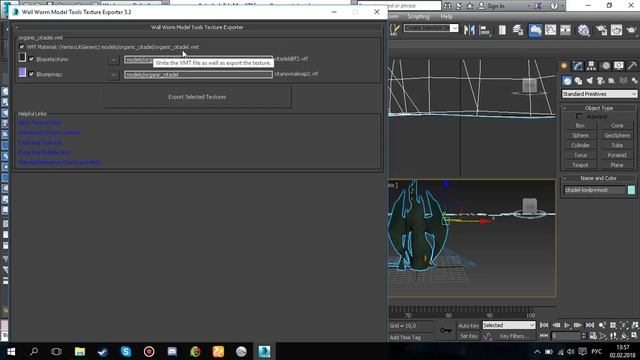Switch to the Utilities hammer tab

pos(632,66)
